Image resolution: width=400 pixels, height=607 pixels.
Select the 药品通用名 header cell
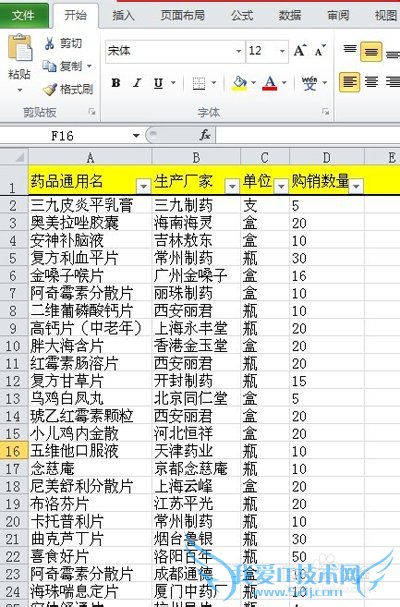[x=90, y=180]
